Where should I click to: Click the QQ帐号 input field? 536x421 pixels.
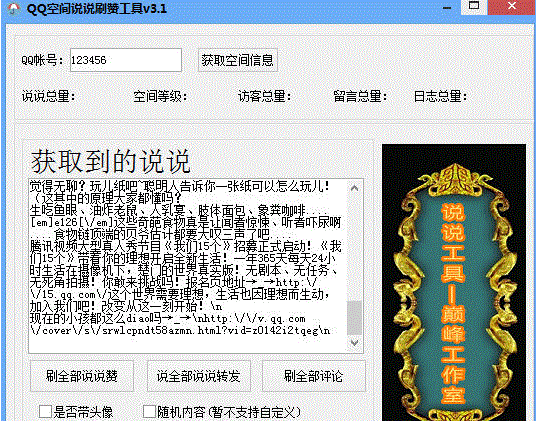126,60
